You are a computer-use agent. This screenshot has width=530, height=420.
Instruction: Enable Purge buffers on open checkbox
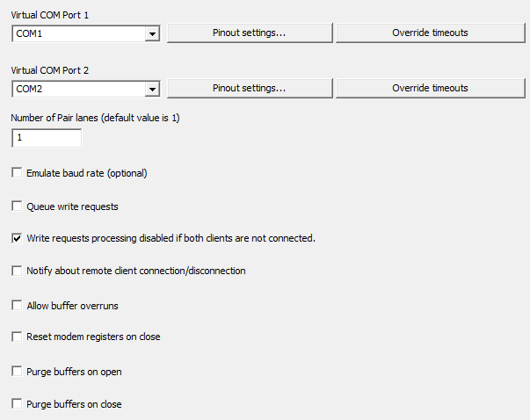17,371
